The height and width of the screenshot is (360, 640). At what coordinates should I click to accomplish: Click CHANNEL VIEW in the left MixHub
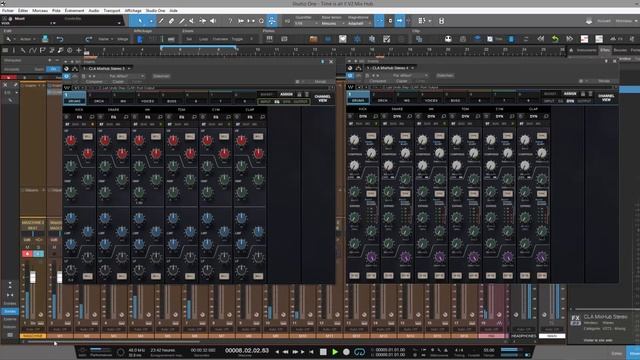coord(322,98)
